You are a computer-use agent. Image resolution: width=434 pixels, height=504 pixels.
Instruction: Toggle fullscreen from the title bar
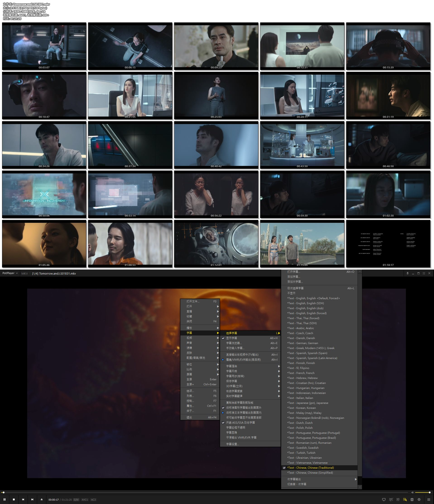pyautogui.click(x=424, y=273)
